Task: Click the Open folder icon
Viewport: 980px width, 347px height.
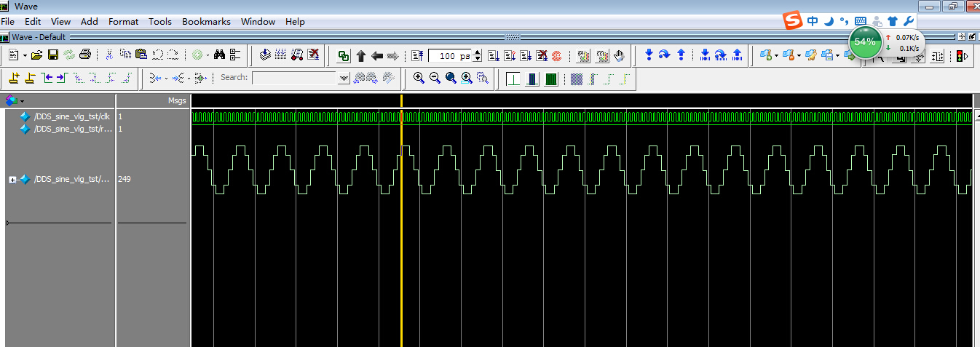Action: coord(36,55)
